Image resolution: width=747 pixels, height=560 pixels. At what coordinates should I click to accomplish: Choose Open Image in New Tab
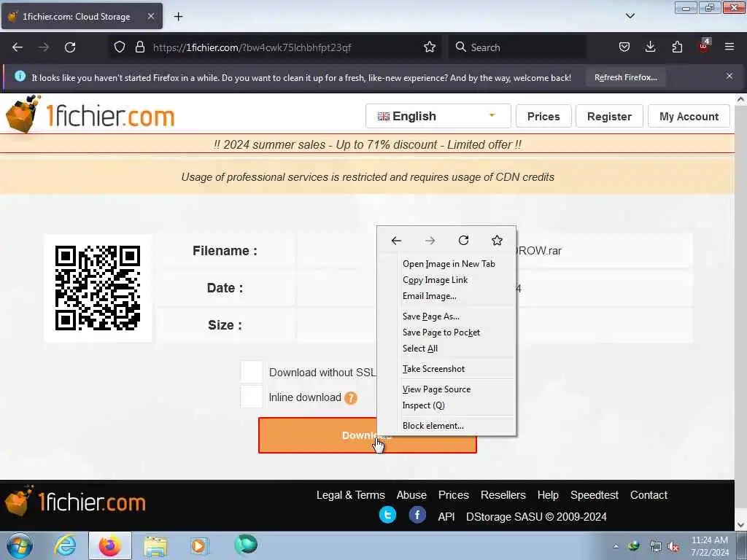click(449, 264)
